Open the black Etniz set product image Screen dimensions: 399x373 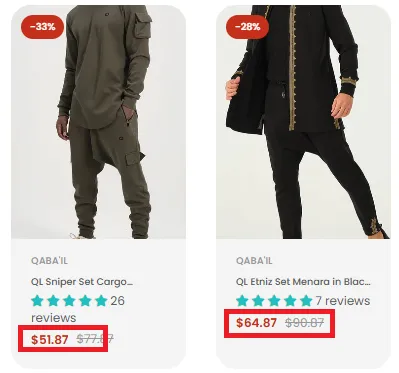303,122
